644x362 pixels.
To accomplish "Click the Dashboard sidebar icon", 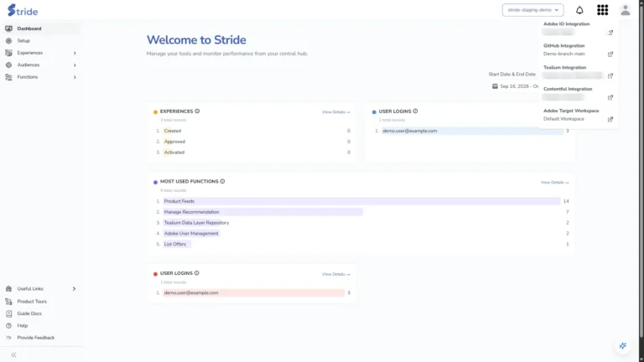I will [8, 28].
